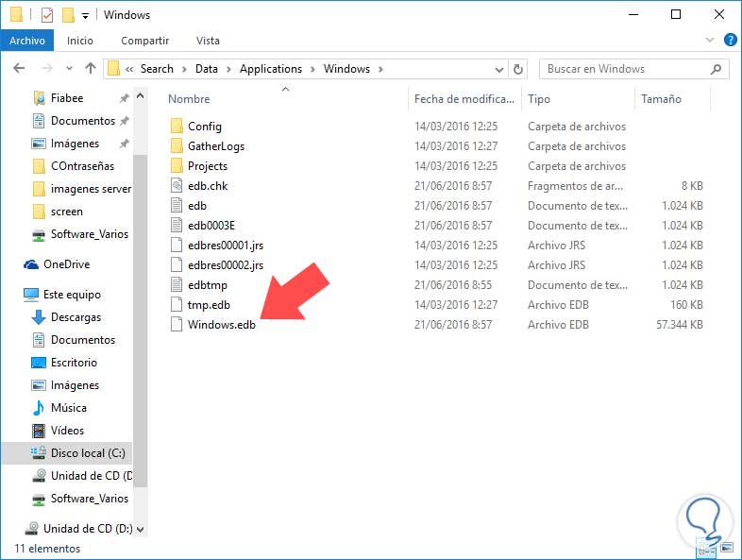The height and width of the screenshot is (560, 742).
Task: Select Disco local (C:) drive
Action: [x=88, y=453]
